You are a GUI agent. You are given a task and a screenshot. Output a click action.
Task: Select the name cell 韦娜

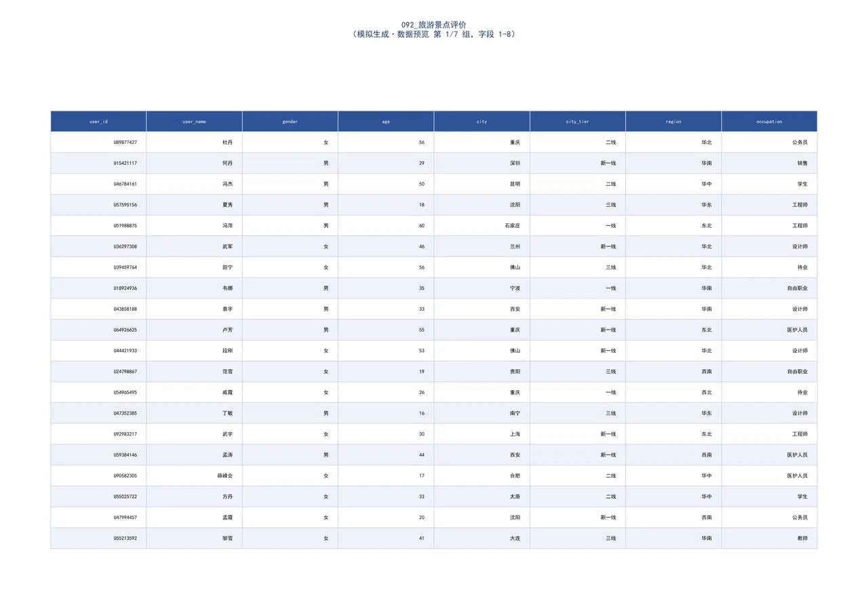point(194,288)
